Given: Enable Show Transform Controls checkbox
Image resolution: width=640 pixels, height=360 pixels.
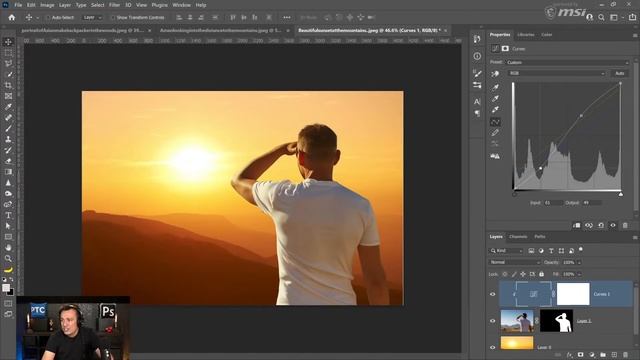Looking at the screenshot, I should [113, 18].
